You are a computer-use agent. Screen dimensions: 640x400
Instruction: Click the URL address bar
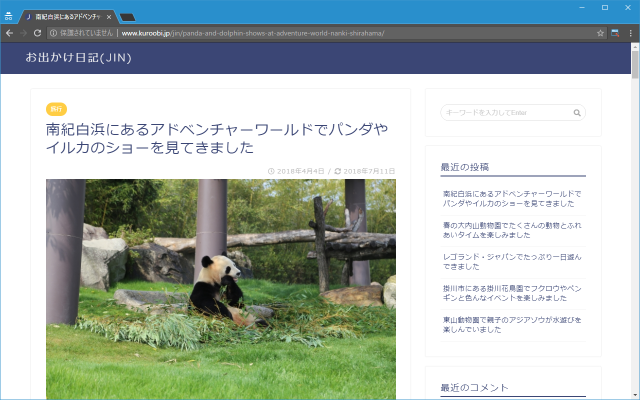click(x=300, y=33)
